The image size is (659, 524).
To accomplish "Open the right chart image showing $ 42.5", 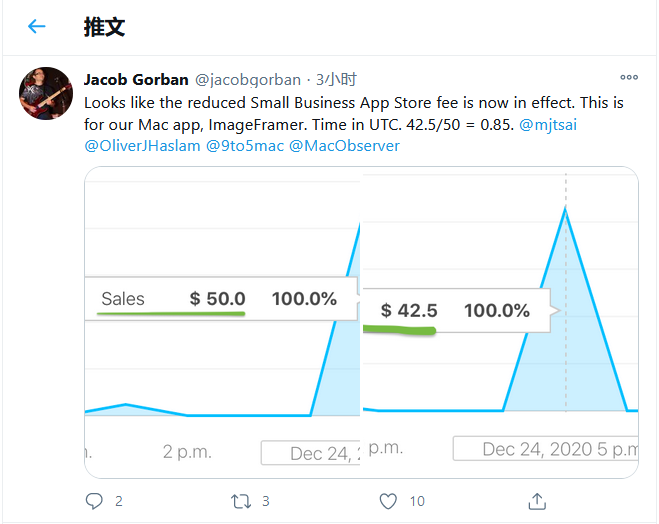I will coord(500,322).
